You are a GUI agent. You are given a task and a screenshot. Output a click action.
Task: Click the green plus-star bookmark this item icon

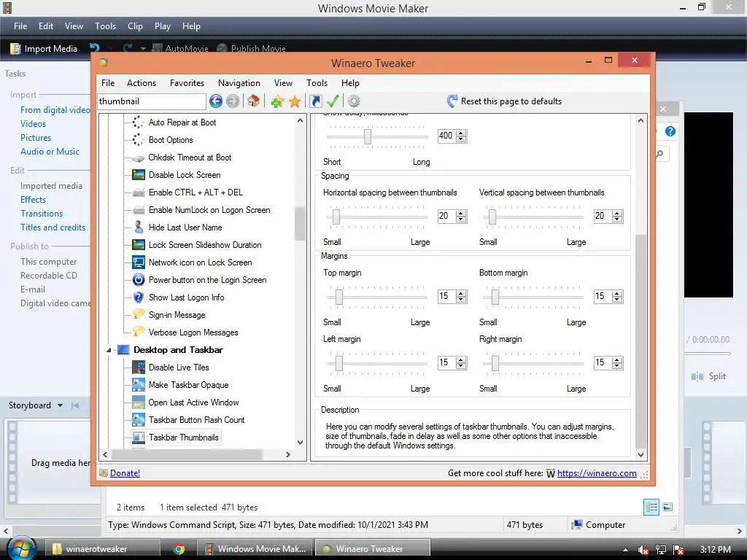tap(277, 101)
